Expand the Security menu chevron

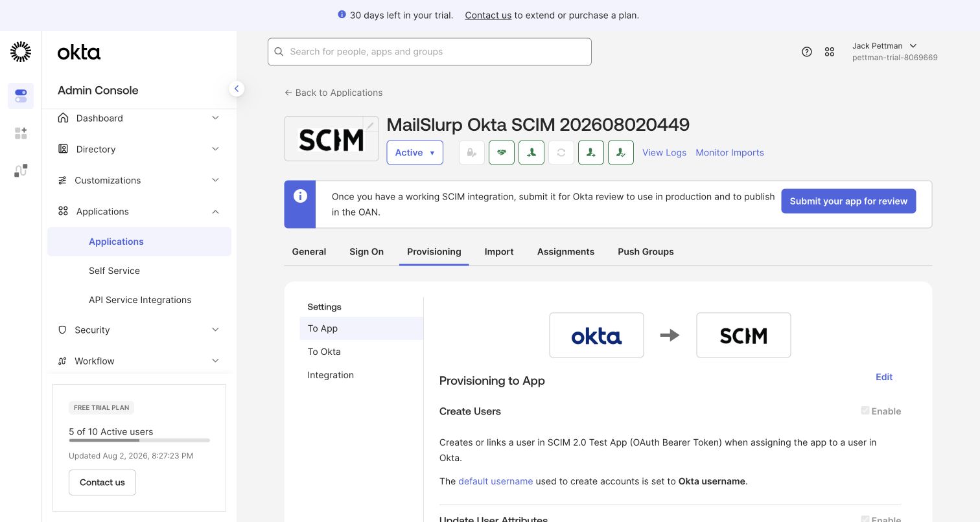216,330
